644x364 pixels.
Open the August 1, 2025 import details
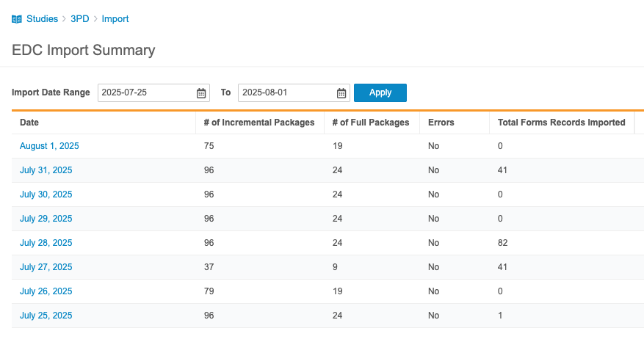pos(49,146)
